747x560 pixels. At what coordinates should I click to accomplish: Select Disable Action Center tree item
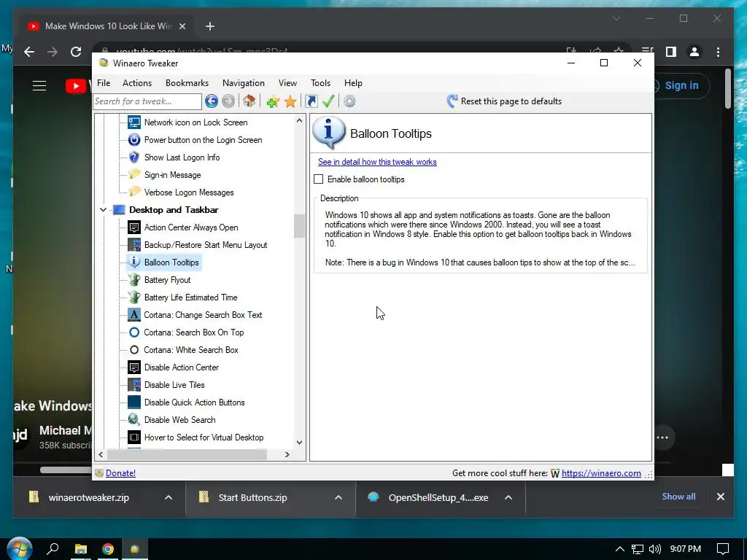pyautogui.click(x=182, y=367)
